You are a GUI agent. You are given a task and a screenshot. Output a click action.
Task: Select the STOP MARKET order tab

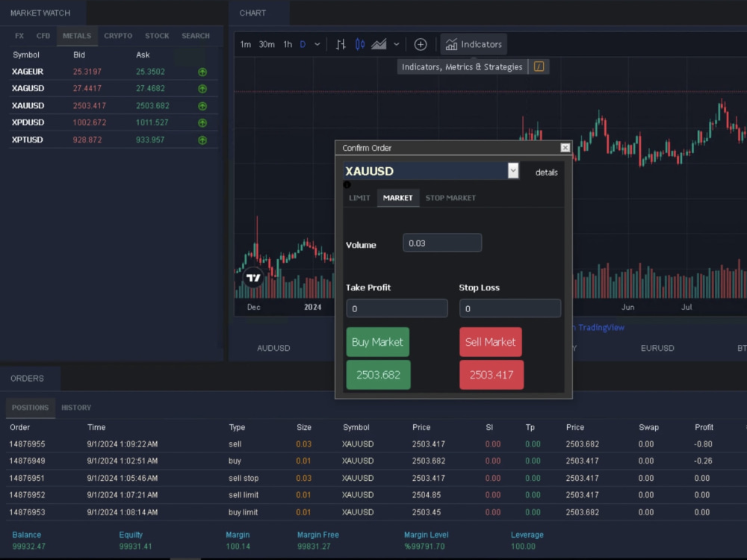(x=450, y=198)
